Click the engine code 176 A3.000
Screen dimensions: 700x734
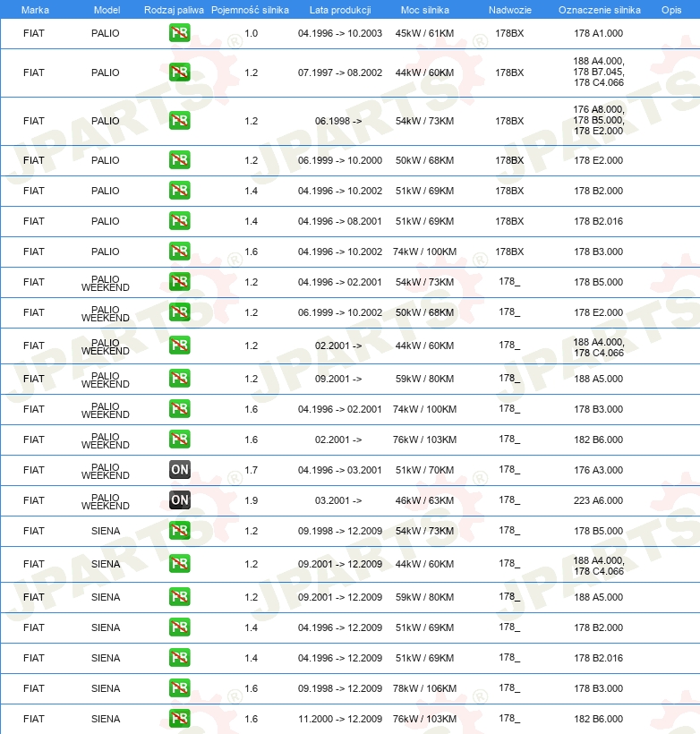(x=598, y=470)
